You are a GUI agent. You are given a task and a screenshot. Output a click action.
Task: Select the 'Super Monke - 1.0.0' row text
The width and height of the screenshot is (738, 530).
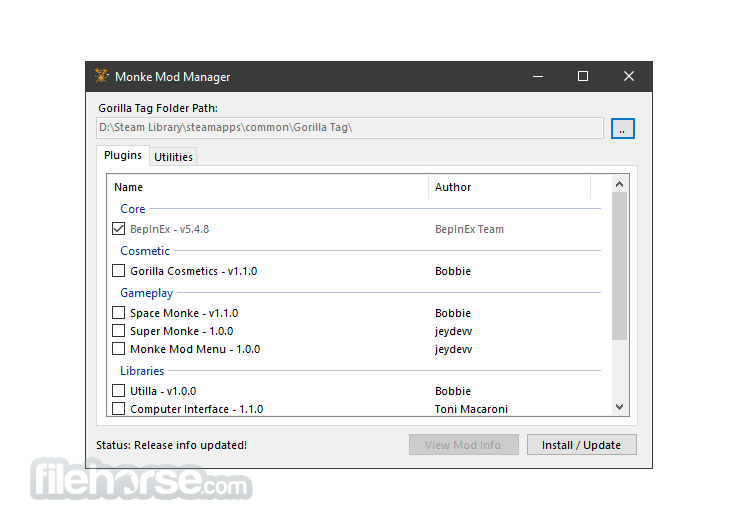coord(182,331)
